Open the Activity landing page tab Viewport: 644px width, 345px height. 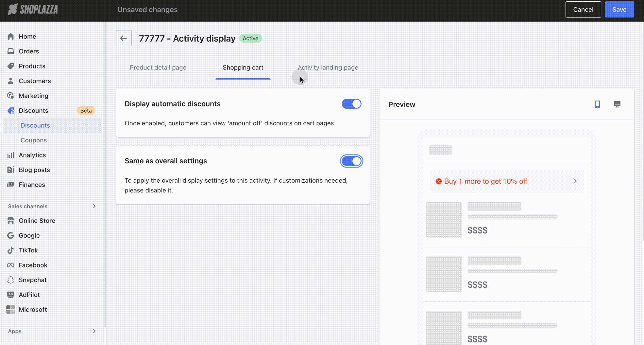coord(328,68)
